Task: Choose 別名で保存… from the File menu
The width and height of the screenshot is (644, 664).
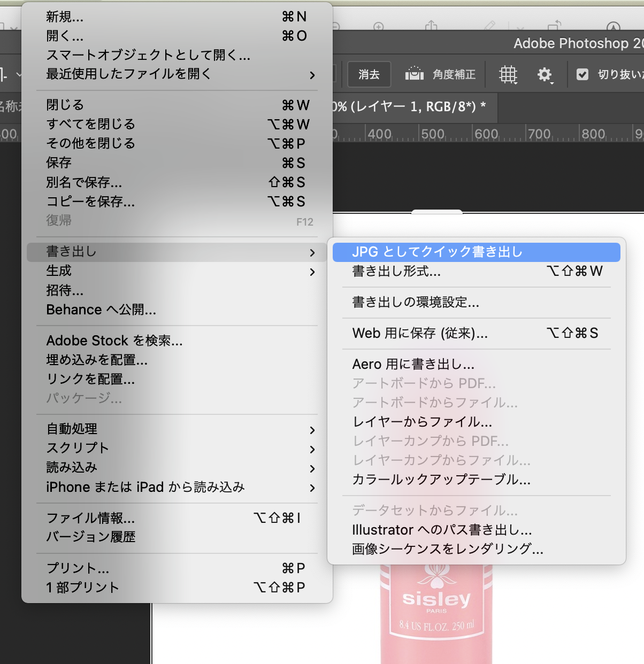Action: (x=84, y=182)
